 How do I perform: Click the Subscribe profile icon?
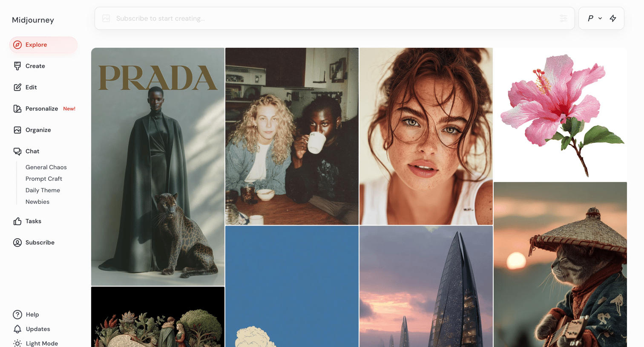pos(17,243)
